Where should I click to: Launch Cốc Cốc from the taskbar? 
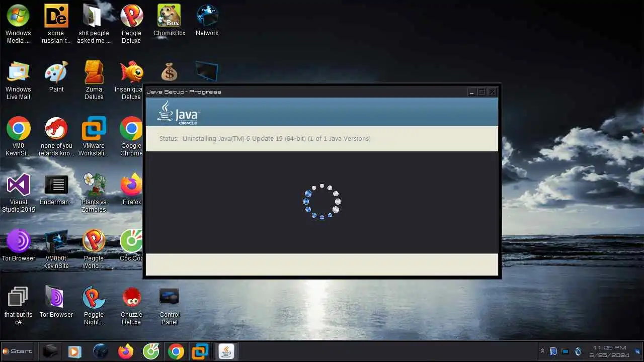click(x=150, y=351)
